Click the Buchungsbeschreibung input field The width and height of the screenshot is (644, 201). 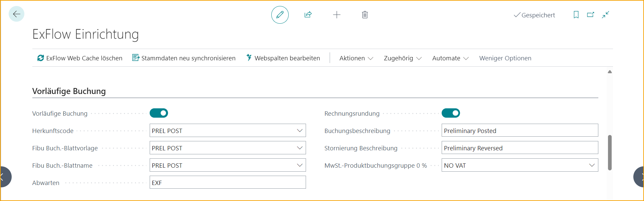pos(520,130)
